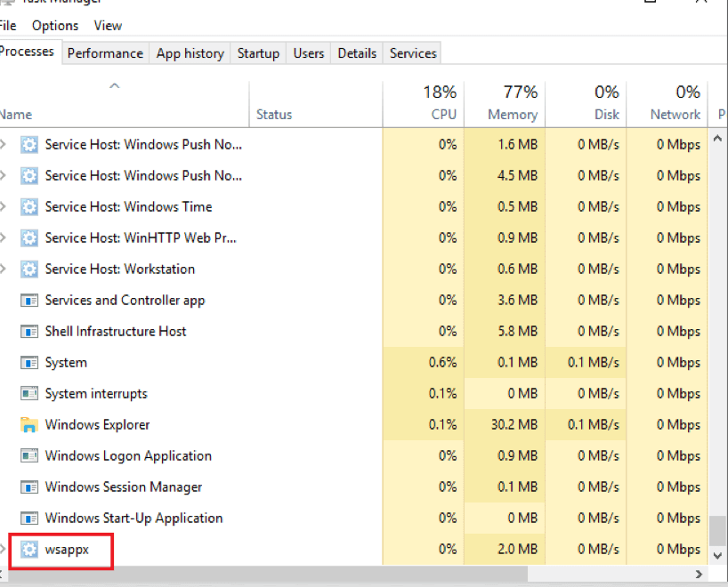Open the View menu
Viewport: 728px width, 587px height.
(108, 26)
